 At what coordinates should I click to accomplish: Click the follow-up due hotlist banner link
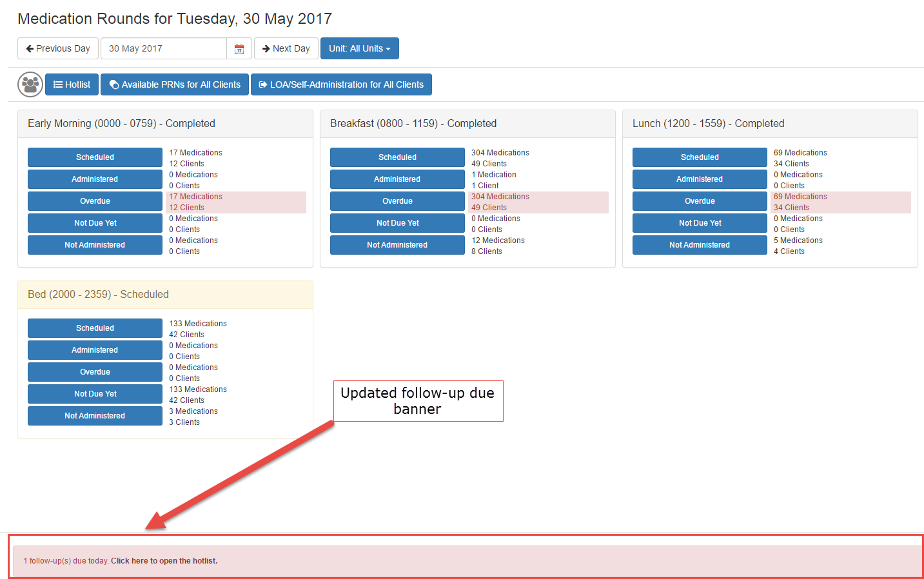coord(164,561)
